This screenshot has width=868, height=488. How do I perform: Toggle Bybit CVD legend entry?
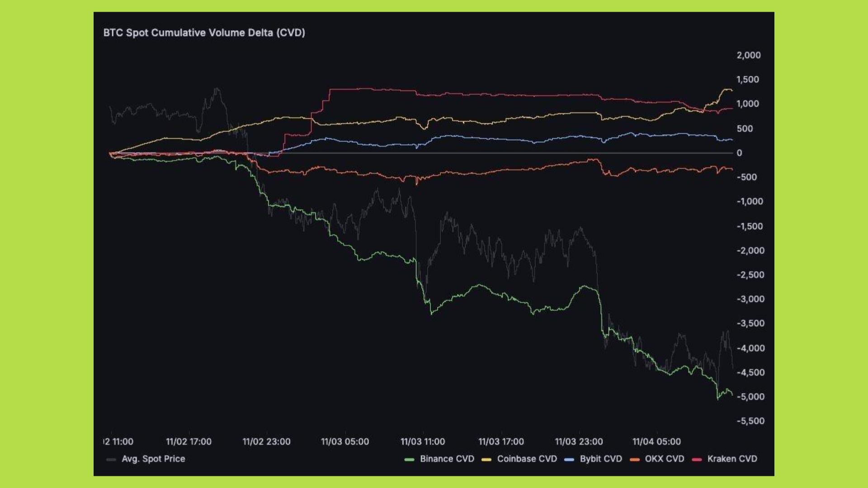[601, 459]
